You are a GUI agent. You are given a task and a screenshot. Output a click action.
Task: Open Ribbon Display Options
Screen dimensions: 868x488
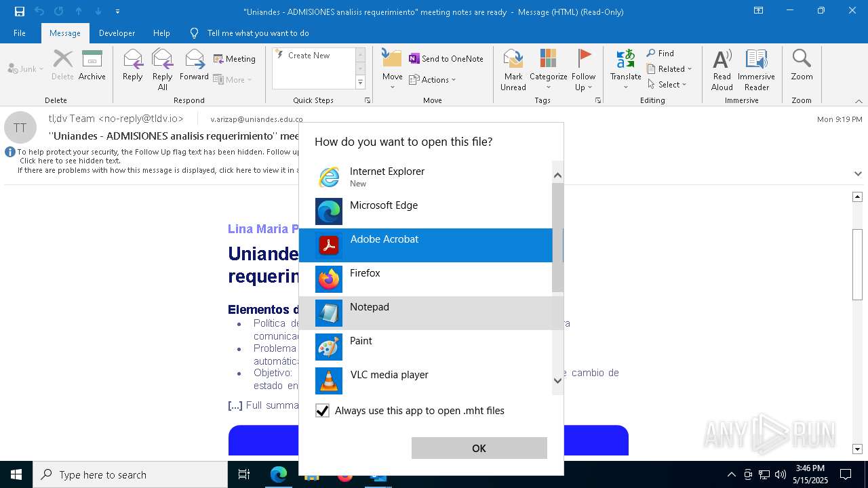[758, 11]
